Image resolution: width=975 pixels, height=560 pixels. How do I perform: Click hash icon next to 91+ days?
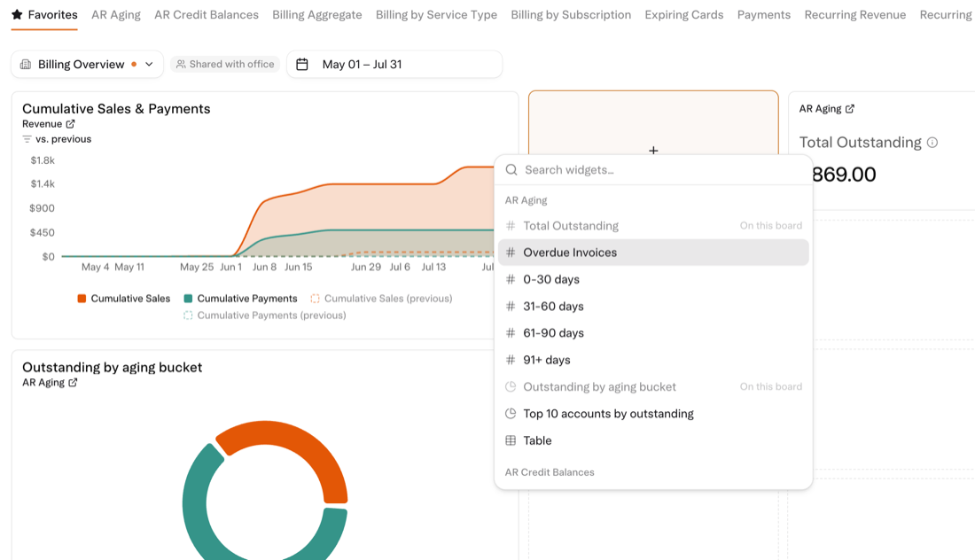[511, 359]
